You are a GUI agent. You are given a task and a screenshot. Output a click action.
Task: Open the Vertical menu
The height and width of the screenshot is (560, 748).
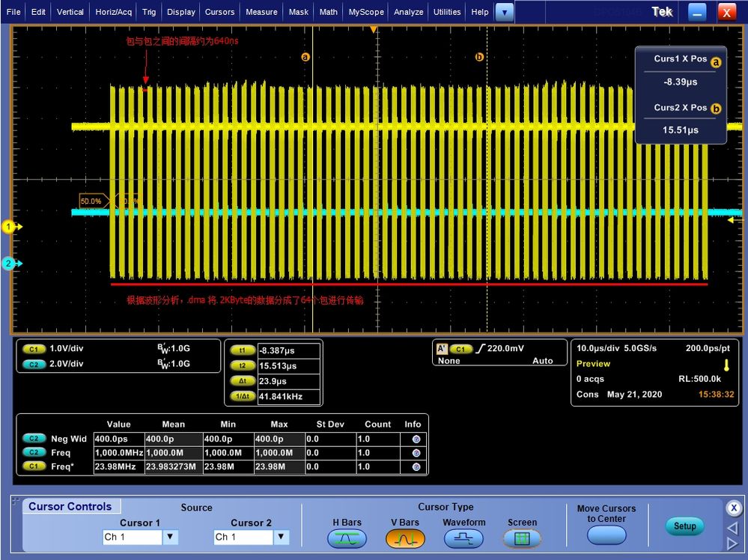70,12
